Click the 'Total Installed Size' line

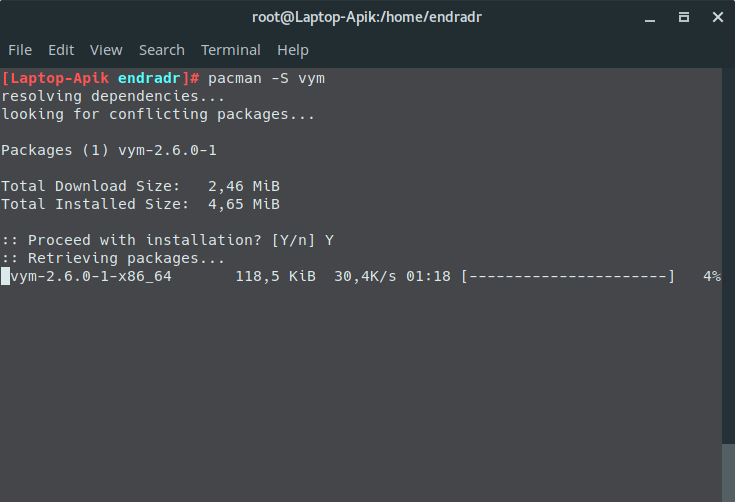141,204
